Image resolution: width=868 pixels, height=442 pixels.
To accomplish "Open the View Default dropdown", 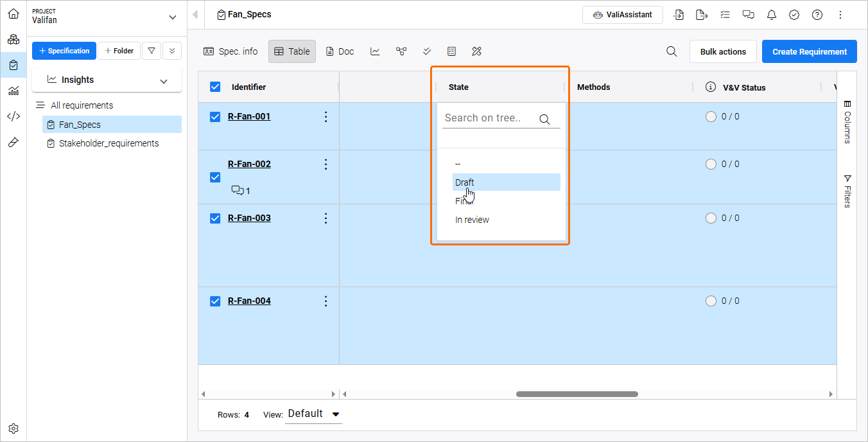I will [313, 414].
